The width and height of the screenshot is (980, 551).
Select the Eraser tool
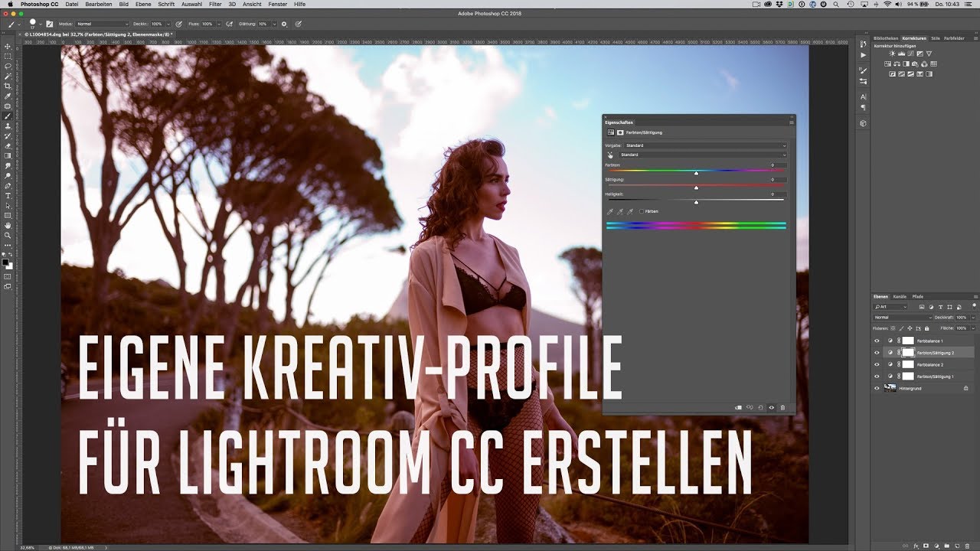pos(8,145)
